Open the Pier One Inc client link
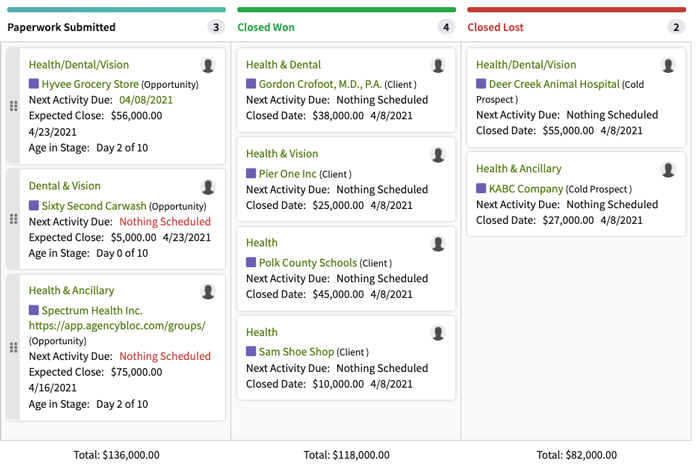The height and width of the screenshot is (468, 700). (x=288, y=174)
